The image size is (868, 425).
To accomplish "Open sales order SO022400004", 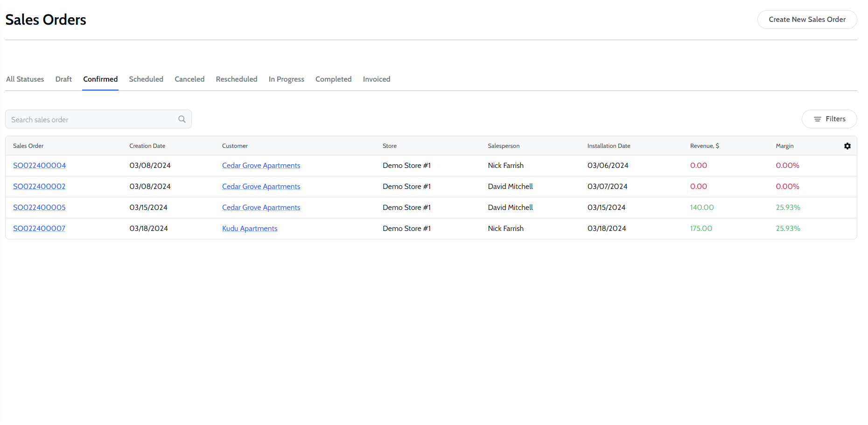I will click(39, 166).
